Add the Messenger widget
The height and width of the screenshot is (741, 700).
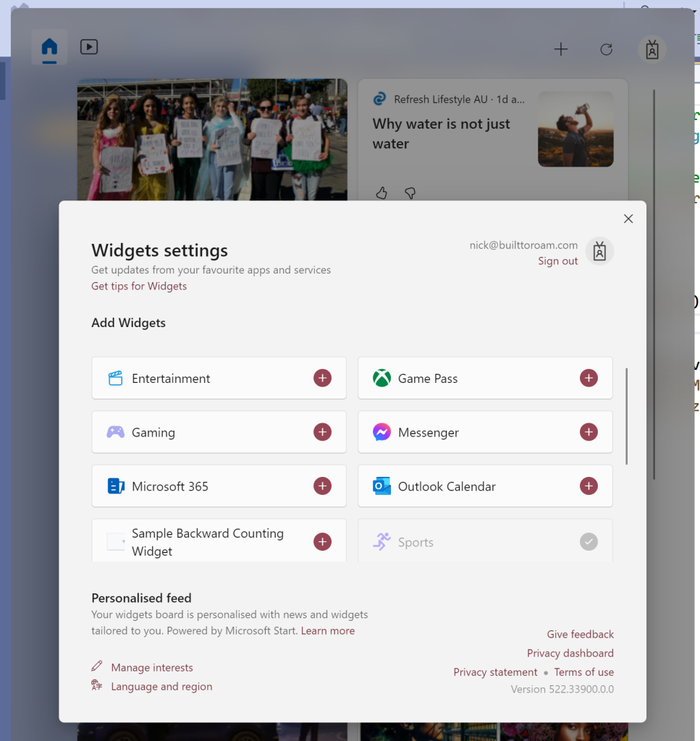[x=589, y=432]
